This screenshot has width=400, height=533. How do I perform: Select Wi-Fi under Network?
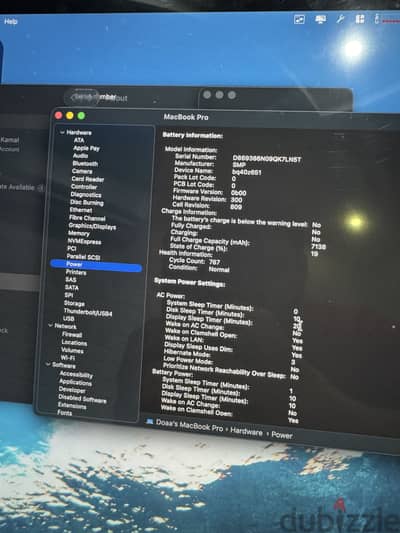68,358
